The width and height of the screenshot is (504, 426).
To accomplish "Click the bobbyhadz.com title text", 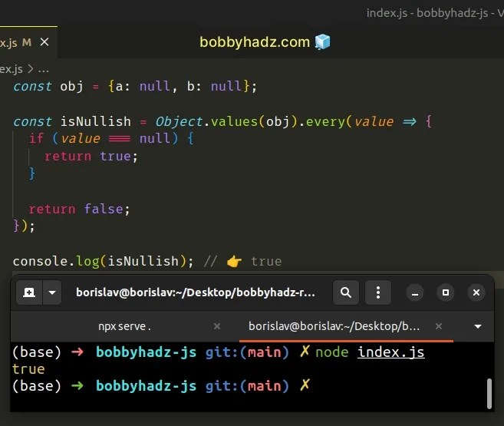I will pyautogui.click(x=255, y=42).
